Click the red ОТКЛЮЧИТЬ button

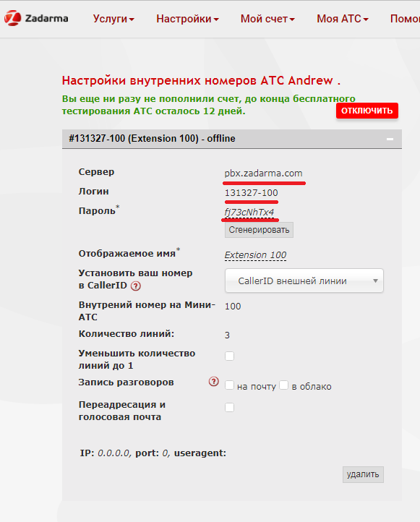coord(367,111)
